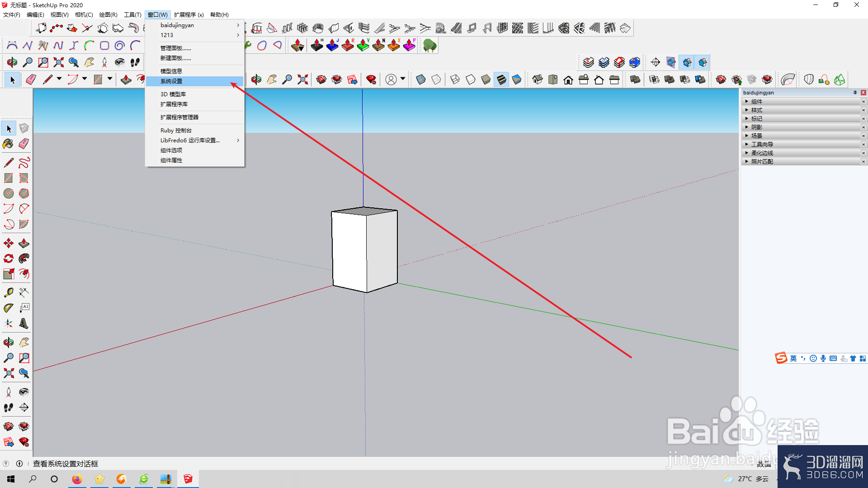Image resolution: width=868 pixels, height=488 pixels.
Task: Toggle Hidden Line face style
Action: 471,80
